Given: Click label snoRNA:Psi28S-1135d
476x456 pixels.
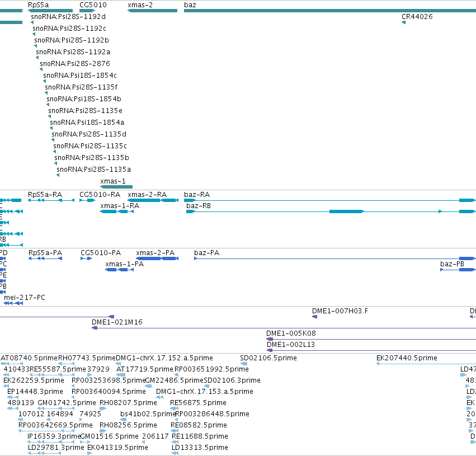Looking at the screenshot, I should pos(89,134).
